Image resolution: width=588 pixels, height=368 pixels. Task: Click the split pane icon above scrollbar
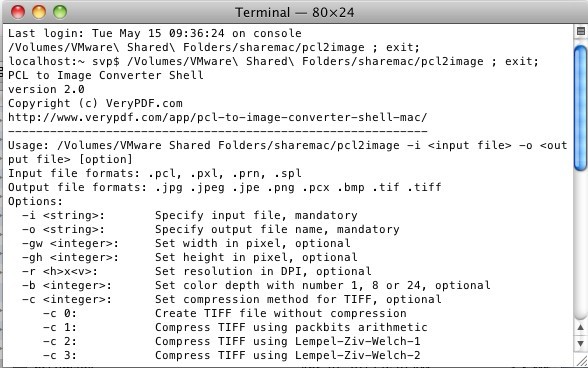click(580, 31)
